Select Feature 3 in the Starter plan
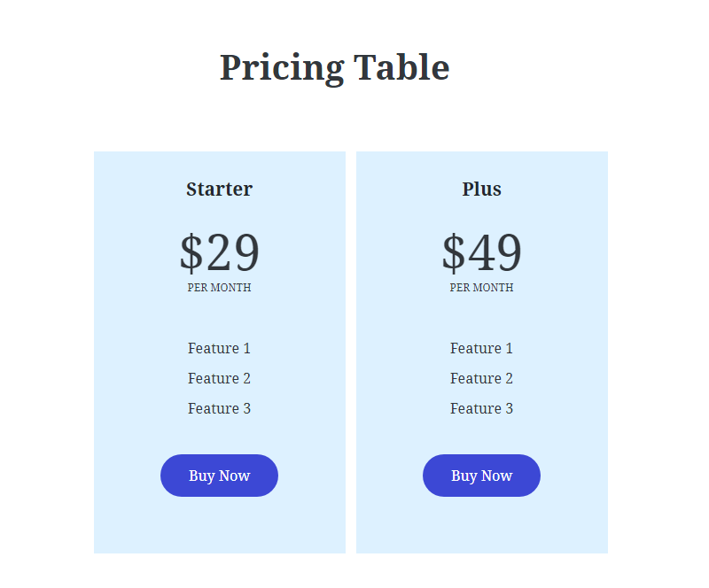Viewport: 709px width, 588px height. [219, 408]
